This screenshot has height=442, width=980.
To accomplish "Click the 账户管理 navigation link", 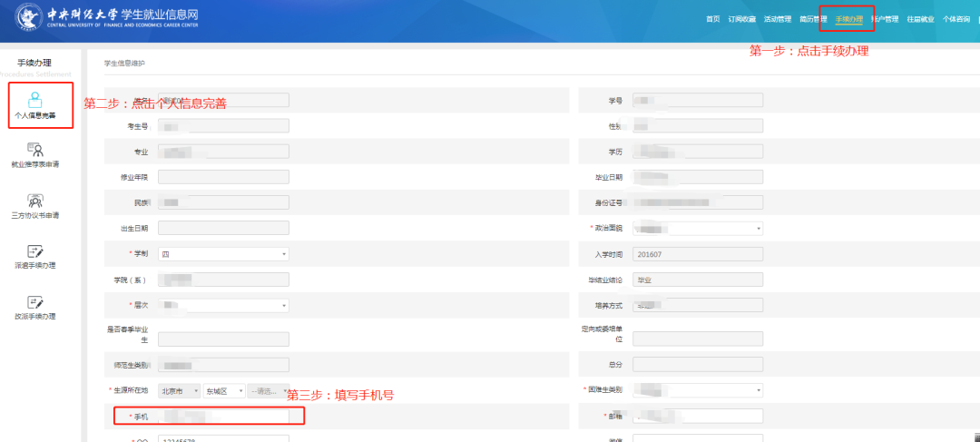I will [884, 19].
